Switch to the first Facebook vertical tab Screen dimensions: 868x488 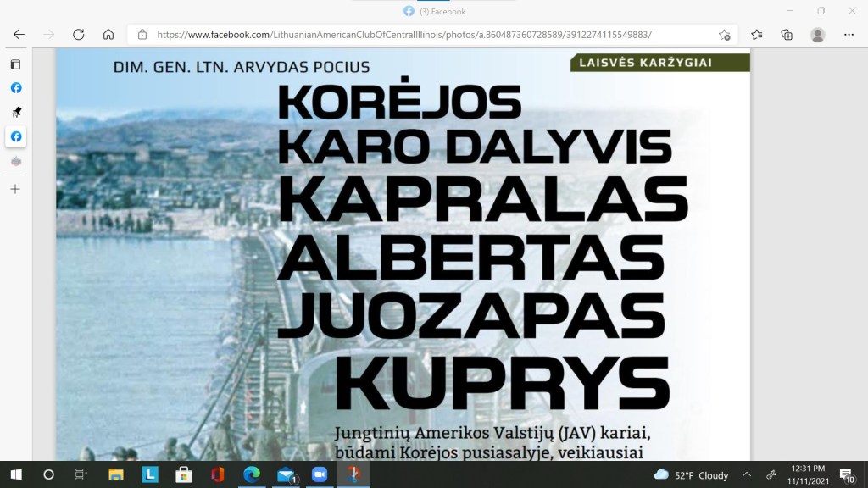point(15,88)
